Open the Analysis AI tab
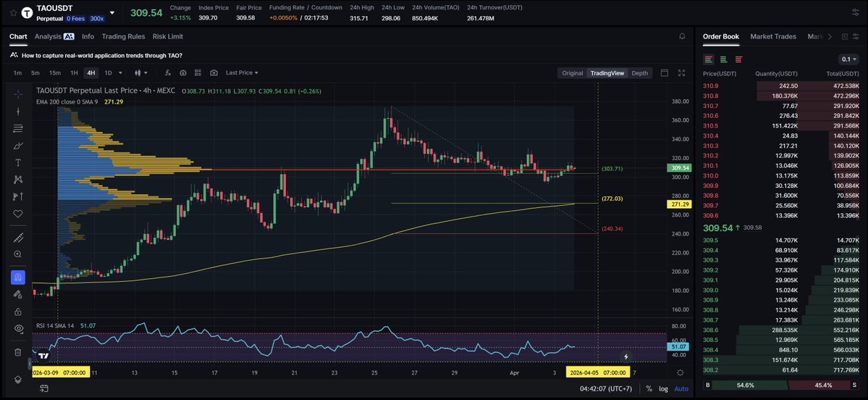868x400 pixels. coord(54,36)
